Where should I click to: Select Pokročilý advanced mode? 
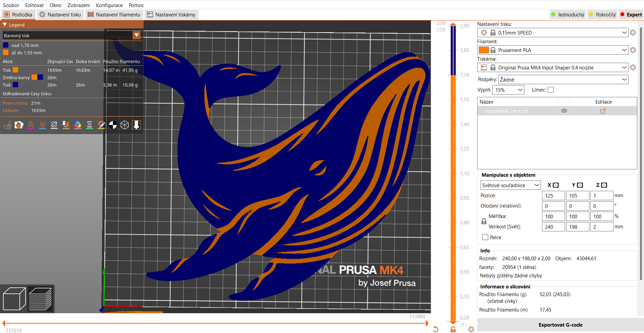[602, 14]
